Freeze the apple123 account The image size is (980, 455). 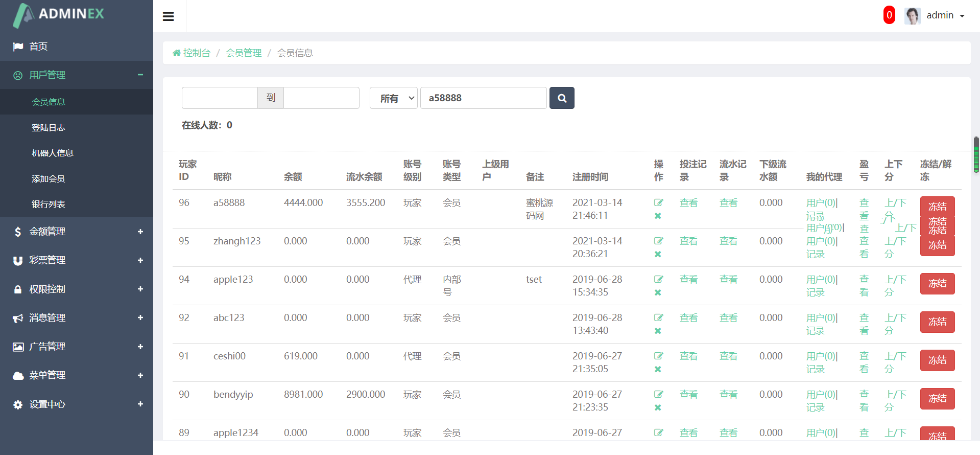937,283
